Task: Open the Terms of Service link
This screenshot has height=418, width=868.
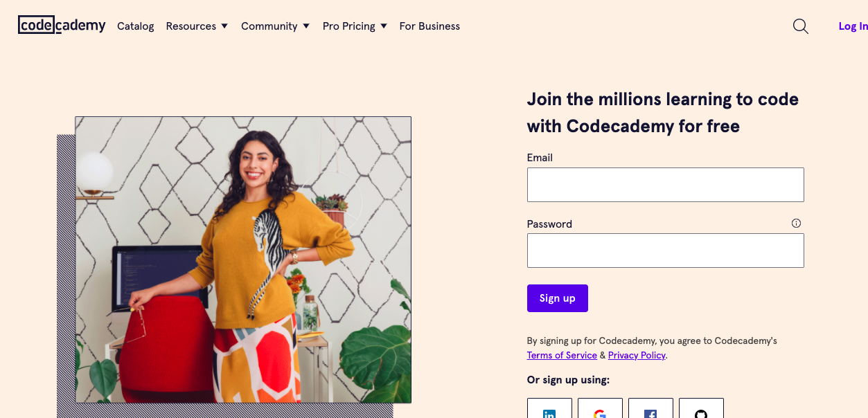Action: (562, 355)
